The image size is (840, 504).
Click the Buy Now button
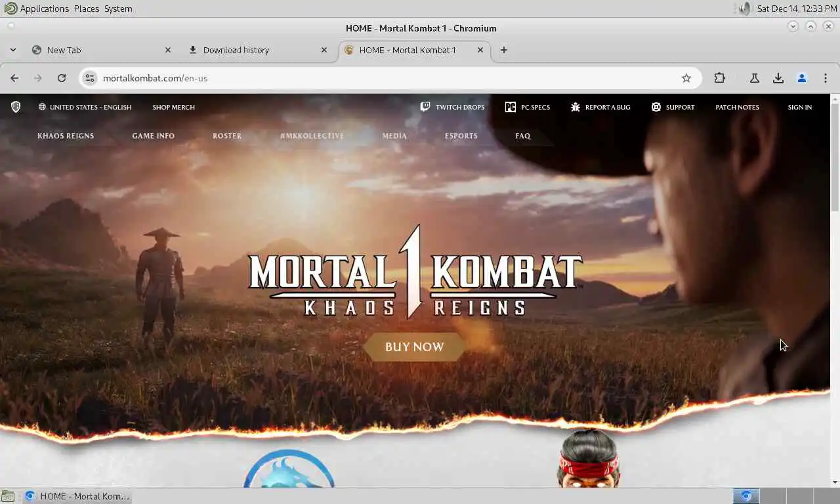(x=414, y=347)
